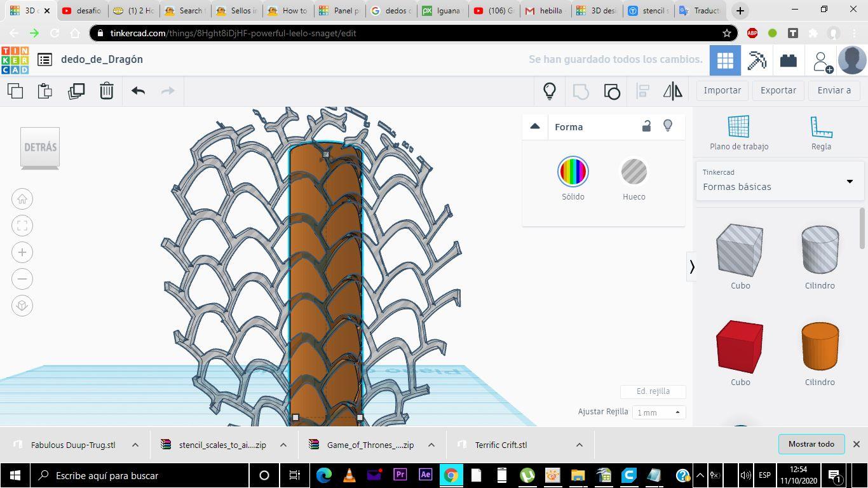Choose the Sólido rainbow color swatch

(573, 172)
